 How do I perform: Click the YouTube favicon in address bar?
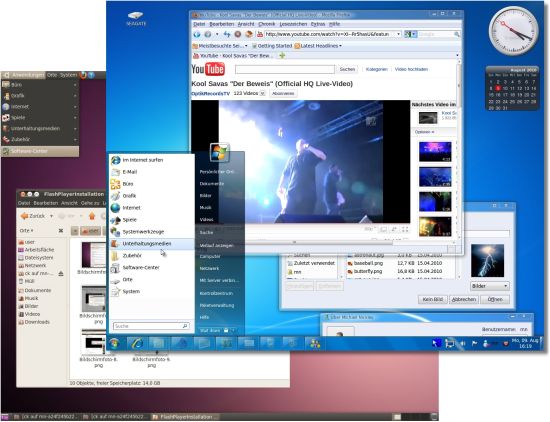click(260, 34)
